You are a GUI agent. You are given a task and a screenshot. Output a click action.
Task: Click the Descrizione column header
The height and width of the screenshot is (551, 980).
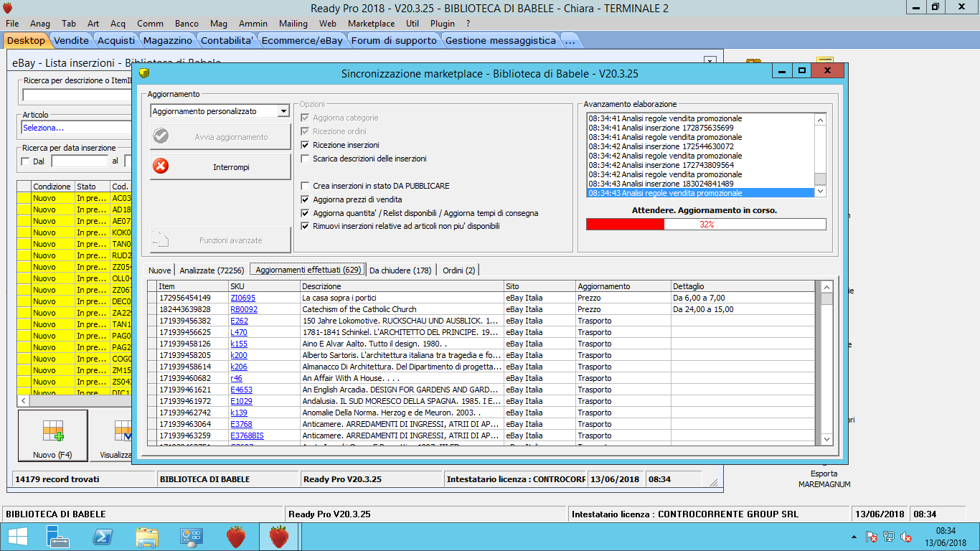401,286
